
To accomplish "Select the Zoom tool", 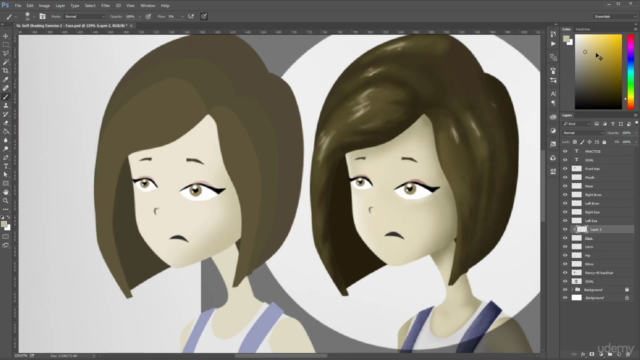I will (x=6, y=200).
